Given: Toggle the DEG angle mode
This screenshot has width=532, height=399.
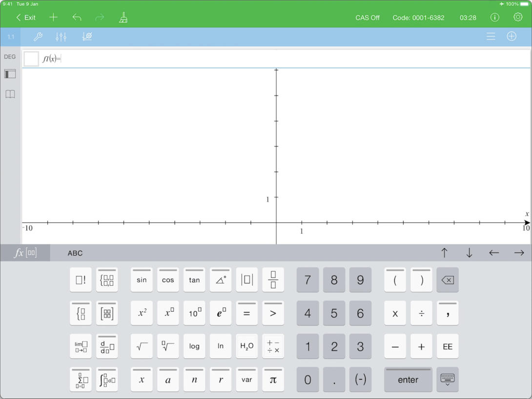Looking at the screenshot, I should (10, 57).
